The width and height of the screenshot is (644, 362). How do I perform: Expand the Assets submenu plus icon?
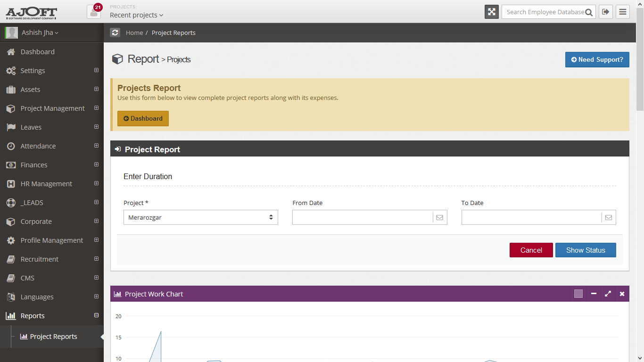tap(96, 89)
